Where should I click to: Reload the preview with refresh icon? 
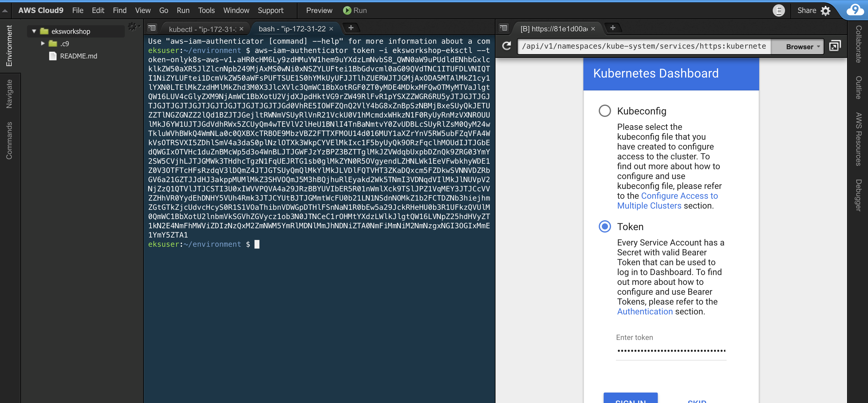pos(507,46)
